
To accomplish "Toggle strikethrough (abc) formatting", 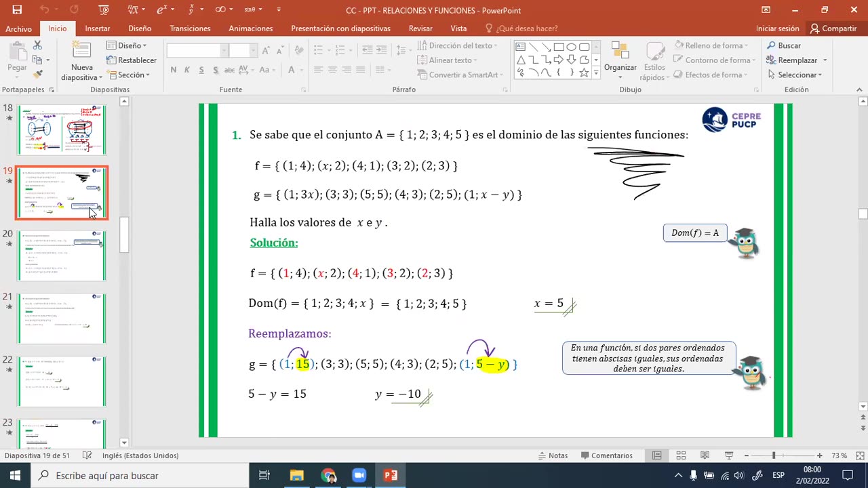I will coord(230,70).
